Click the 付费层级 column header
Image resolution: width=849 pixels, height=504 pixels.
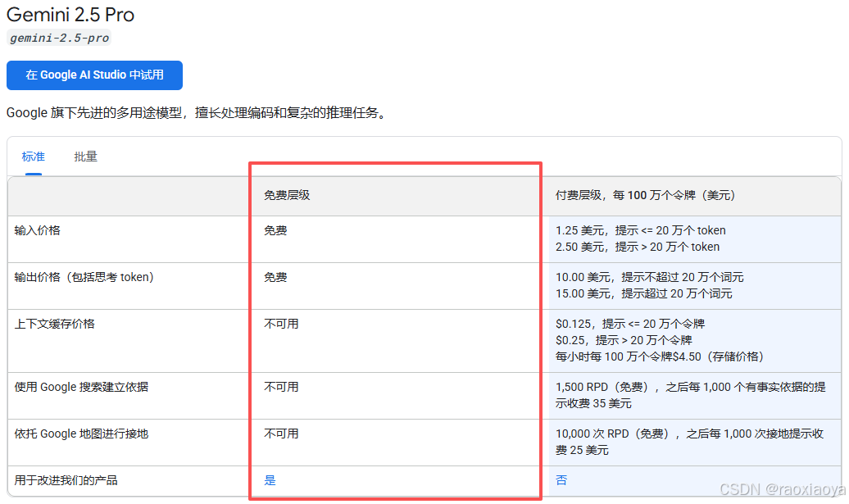[x=646, y=195]
